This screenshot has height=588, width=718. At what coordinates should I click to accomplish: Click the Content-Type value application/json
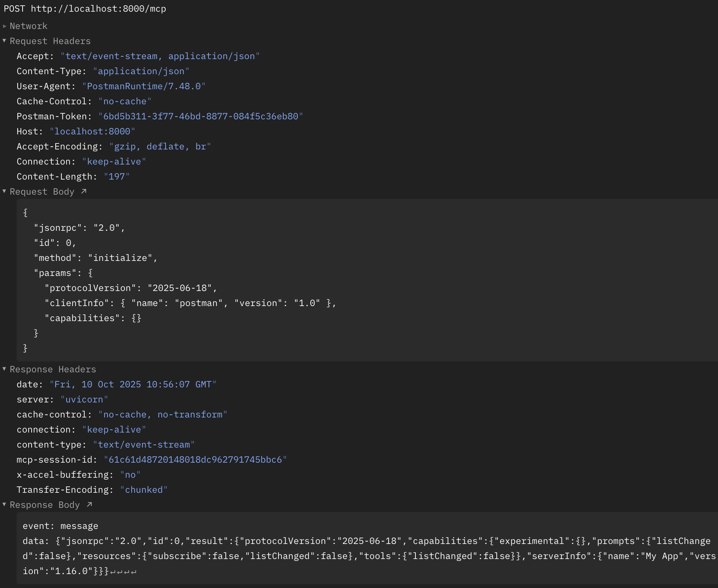141,71
